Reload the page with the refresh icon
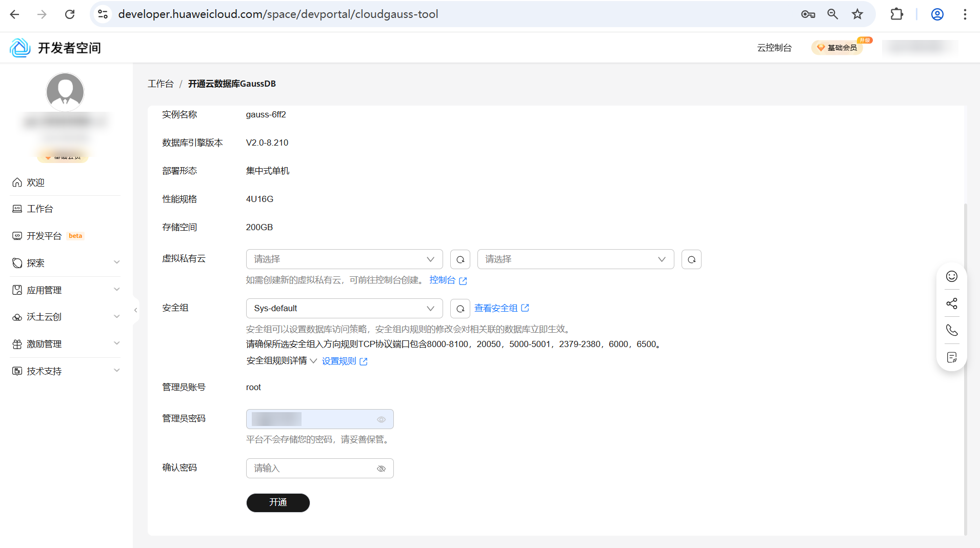 (x=70, y=14)
